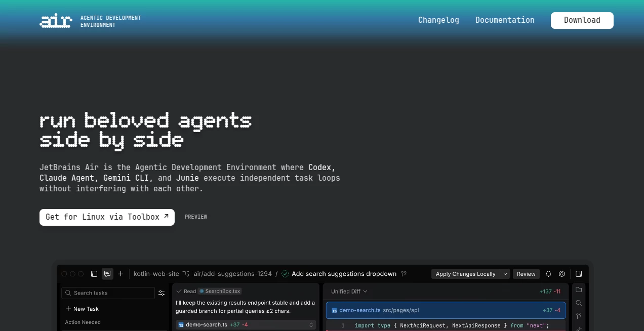Open the git branch icon in right rail
Screen dimensions: 644x331
tap(579, 316)
